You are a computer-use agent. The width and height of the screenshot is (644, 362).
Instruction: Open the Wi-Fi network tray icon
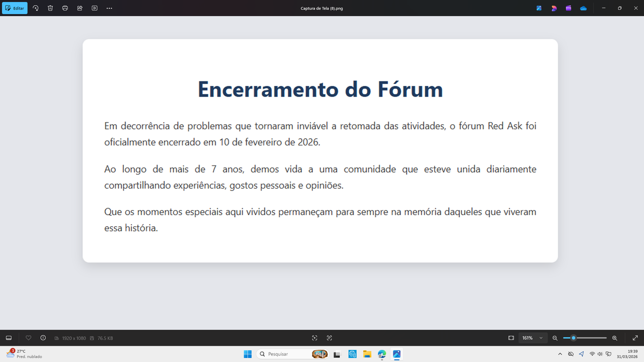(x=592, y=354)
